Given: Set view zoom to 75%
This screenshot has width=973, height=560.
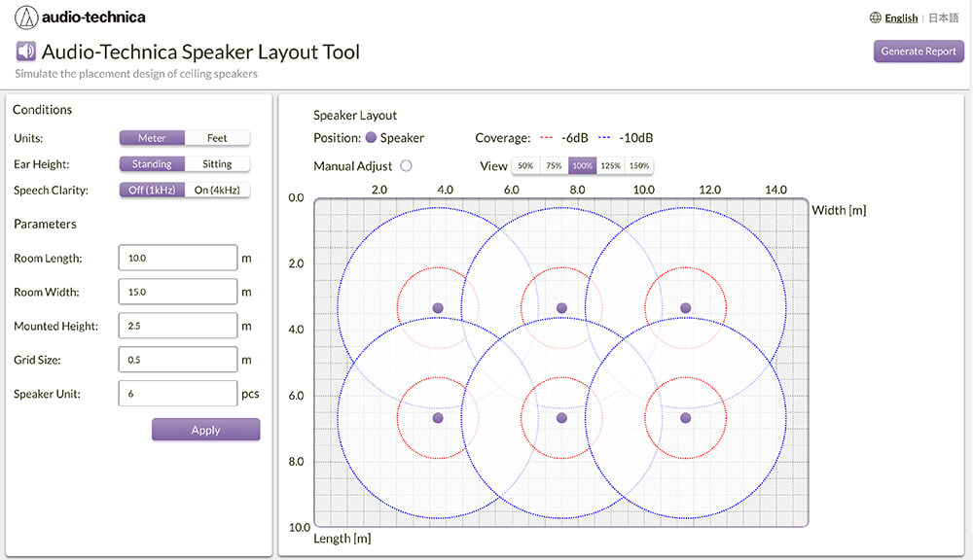Looking at the screenshot, I should click(555, 165).
